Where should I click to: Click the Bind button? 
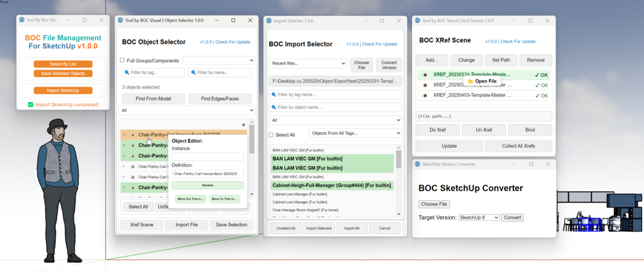tap(530, 130)
